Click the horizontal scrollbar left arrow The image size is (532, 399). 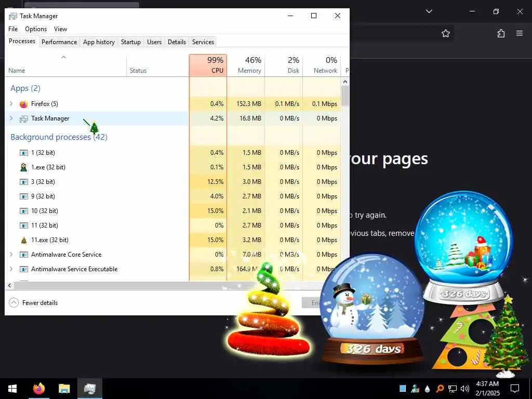pos(9,285)
